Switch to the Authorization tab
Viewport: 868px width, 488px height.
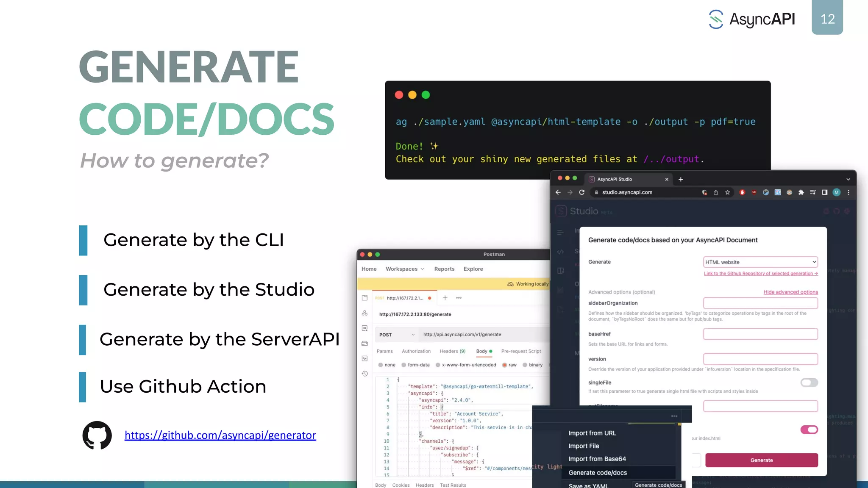[x=416, y=351]
